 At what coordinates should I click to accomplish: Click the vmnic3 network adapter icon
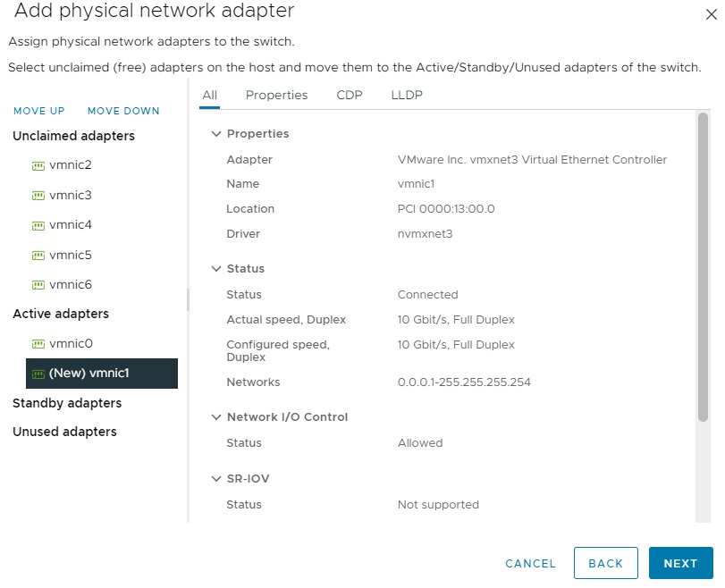[x=38, y=196]
